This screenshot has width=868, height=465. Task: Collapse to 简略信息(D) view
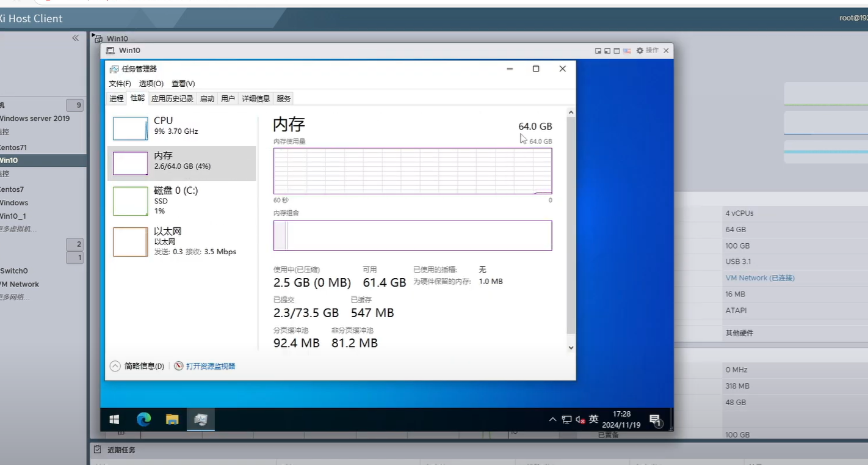pyautogui.click(x=137, y=366)
